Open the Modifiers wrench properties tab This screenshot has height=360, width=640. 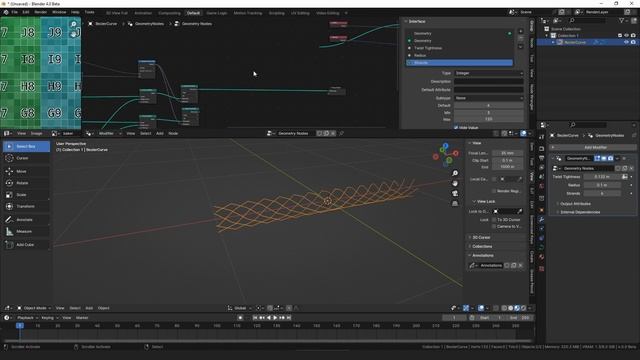[542, 220]
